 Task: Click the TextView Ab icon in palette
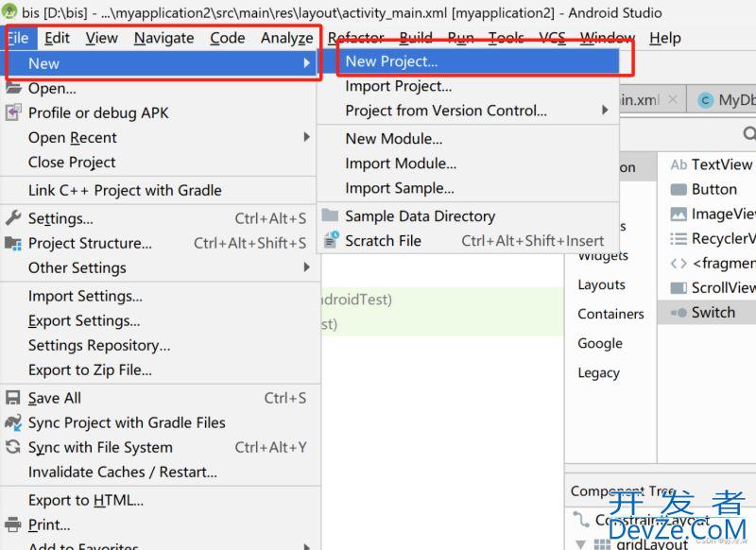pos(679,164)
